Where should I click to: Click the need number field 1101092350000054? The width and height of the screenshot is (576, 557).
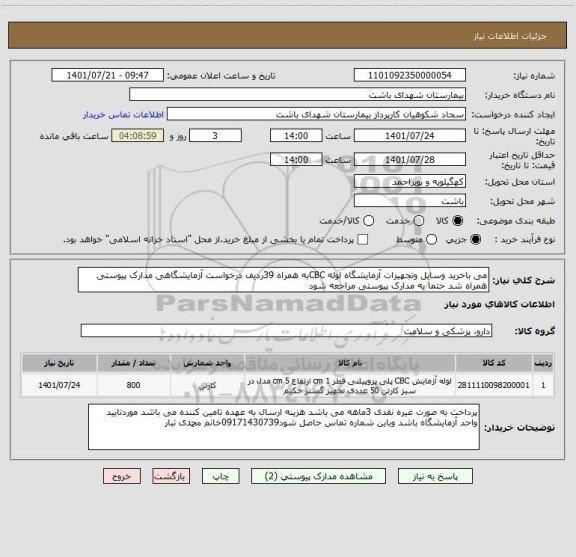(x=410, y=75)
